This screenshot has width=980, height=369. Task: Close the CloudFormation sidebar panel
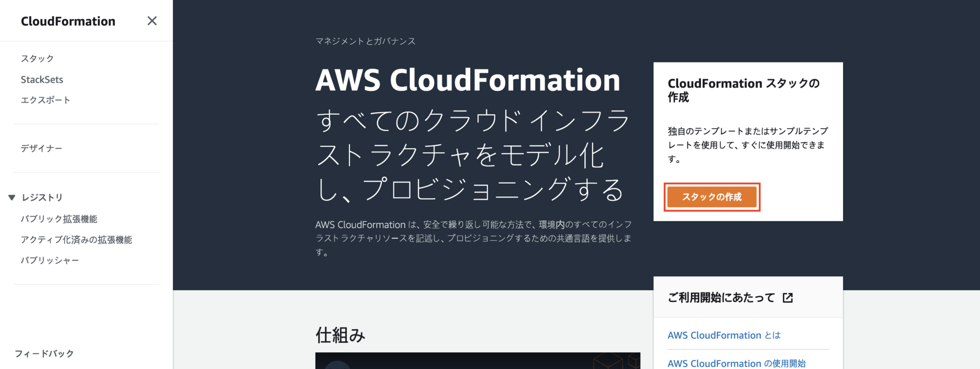(x=152, y=21)
